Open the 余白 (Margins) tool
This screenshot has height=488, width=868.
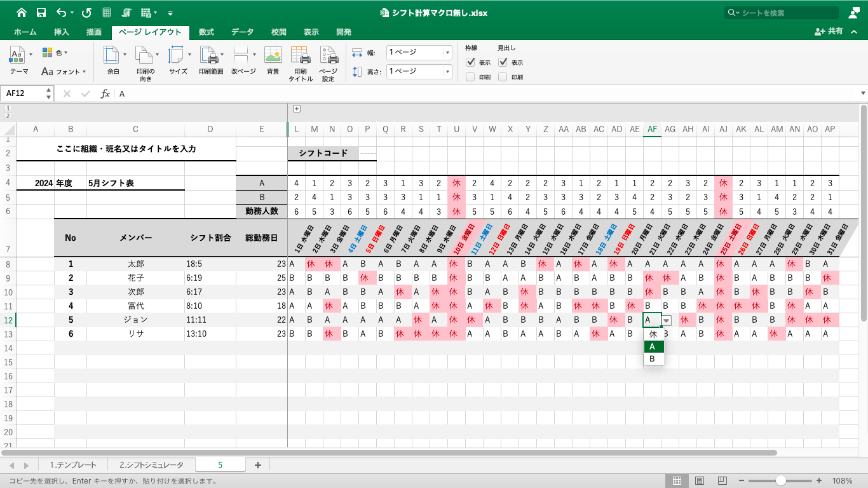point(112,62)
